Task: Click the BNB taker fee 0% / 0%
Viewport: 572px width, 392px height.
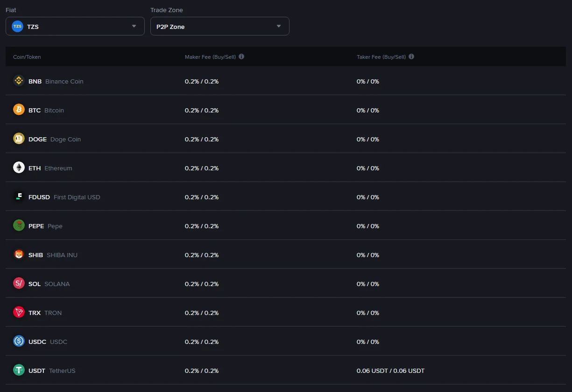Action: coord(368,81)
